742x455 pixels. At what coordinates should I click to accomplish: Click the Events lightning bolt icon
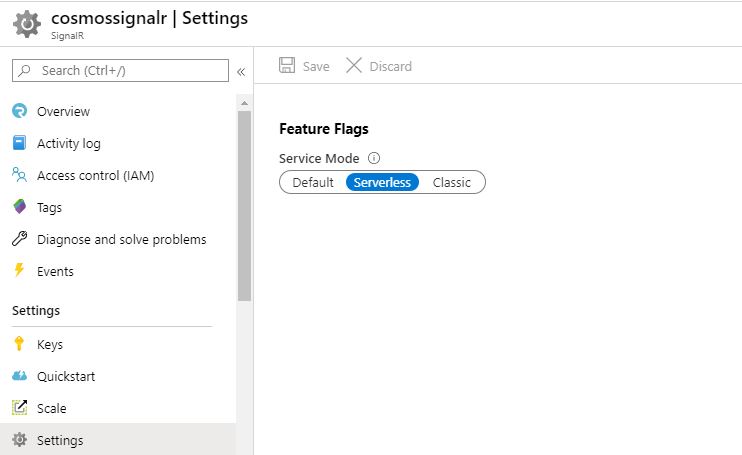[x=19, y=270]
